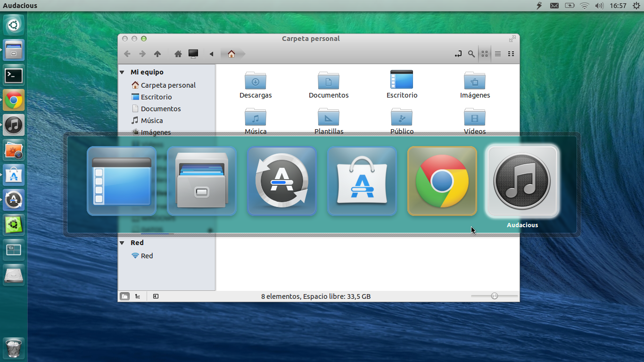Switch to icon view
The image size is (644, 362).
point(485,54)
